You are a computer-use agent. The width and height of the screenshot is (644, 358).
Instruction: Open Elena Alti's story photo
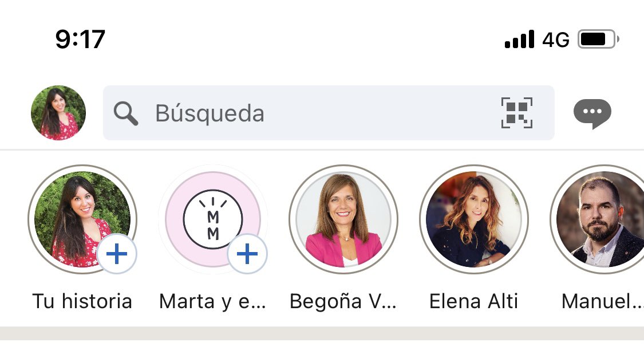474,219
